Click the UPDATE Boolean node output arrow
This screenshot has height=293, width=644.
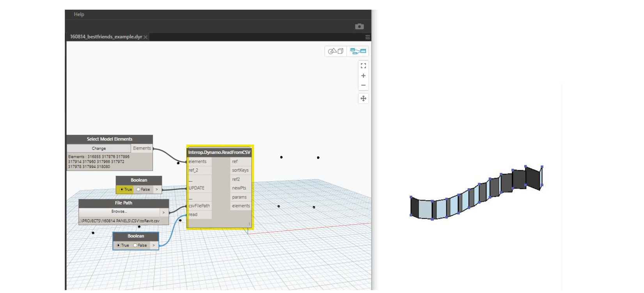point(157,189)
